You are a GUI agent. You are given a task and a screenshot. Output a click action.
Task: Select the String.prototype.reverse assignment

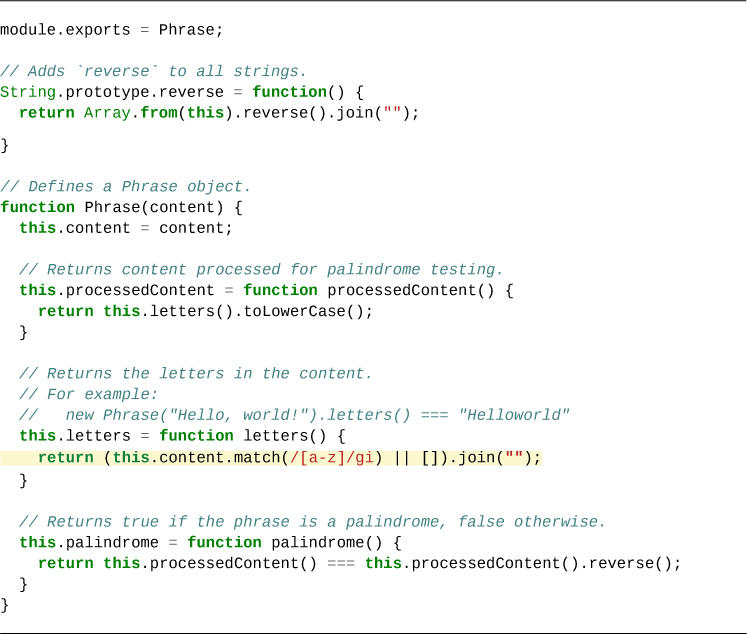(x=112, y=92)
